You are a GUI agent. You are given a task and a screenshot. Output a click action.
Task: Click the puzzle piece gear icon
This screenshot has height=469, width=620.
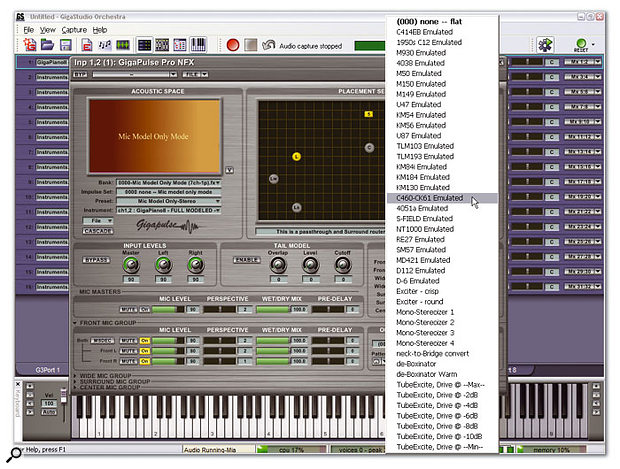[545, 45]
